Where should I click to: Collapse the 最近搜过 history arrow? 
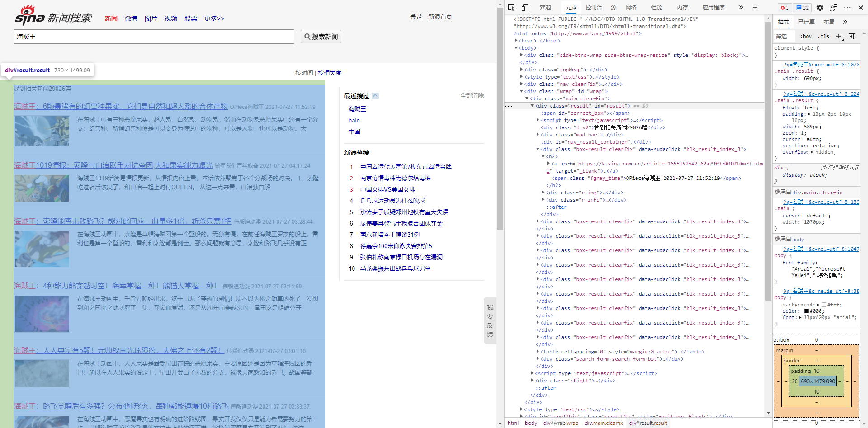(375, 96)
